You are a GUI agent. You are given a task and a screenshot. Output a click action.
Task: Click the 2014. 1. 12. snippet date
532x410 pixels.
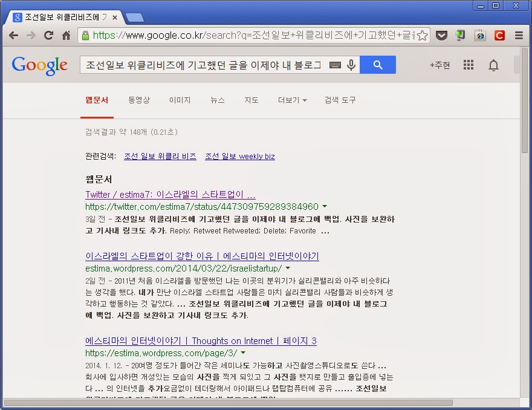(x=103, y=366)
